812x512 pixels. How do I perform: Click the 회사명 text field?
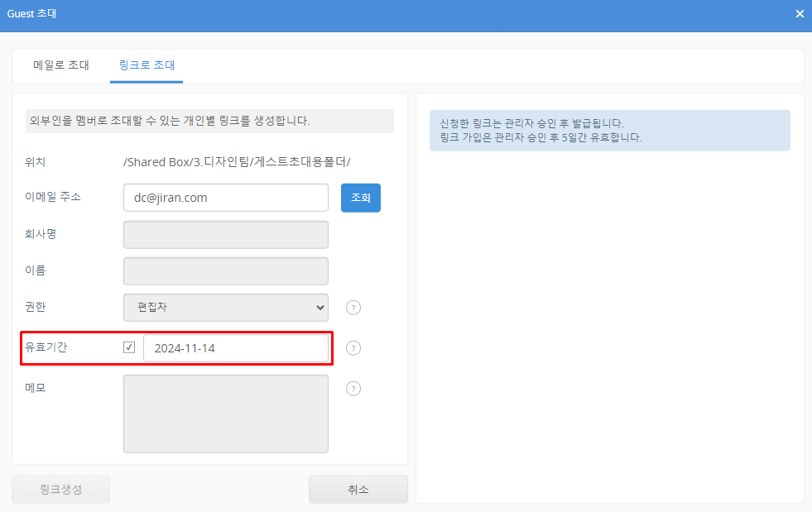[x=226, y=235]
